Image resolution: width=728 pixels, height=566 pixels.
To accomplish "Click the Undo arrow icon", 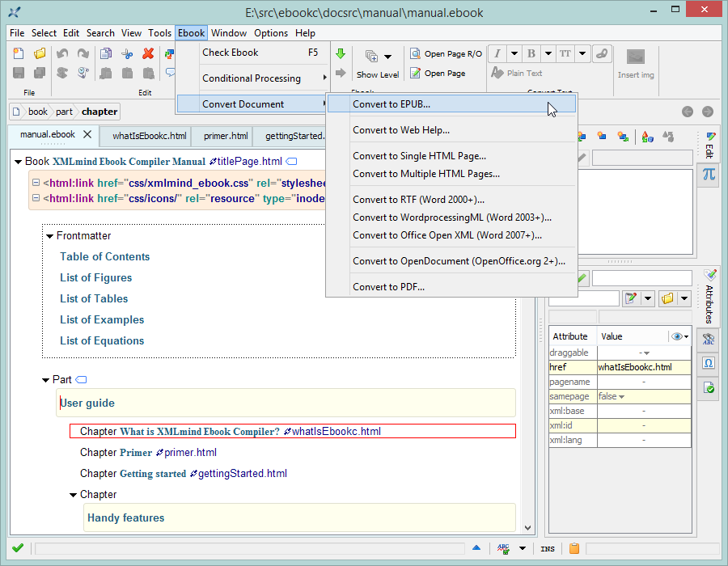I will tap(62, 53).
